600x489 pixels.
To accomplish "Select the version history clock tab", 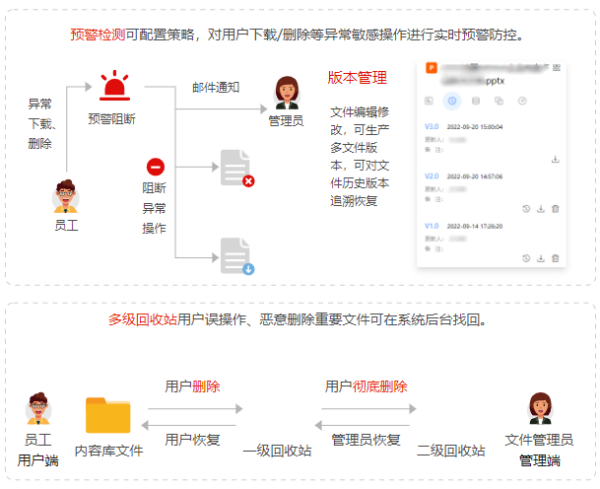I will pos(452,101).
